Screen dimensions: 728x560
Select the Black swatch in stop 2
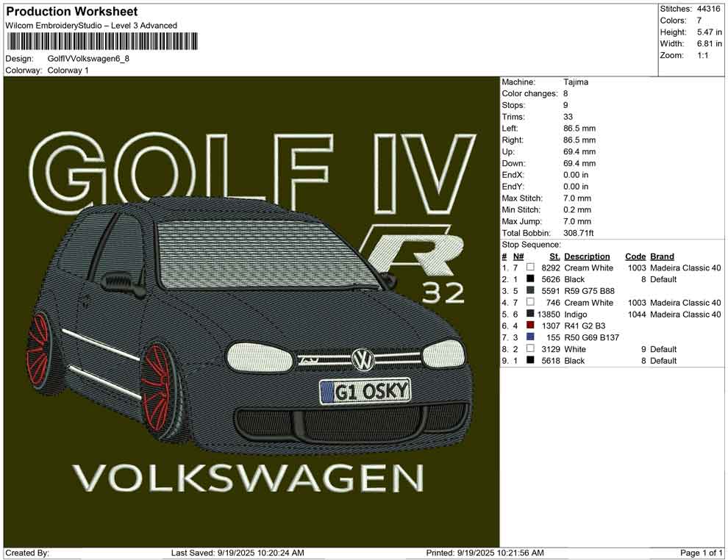[x=530, y=280]
